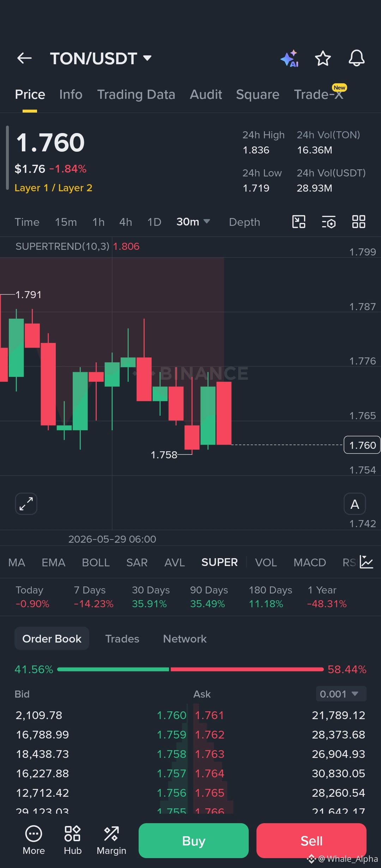Toggle the MA indicator

(x=17, y=562)
